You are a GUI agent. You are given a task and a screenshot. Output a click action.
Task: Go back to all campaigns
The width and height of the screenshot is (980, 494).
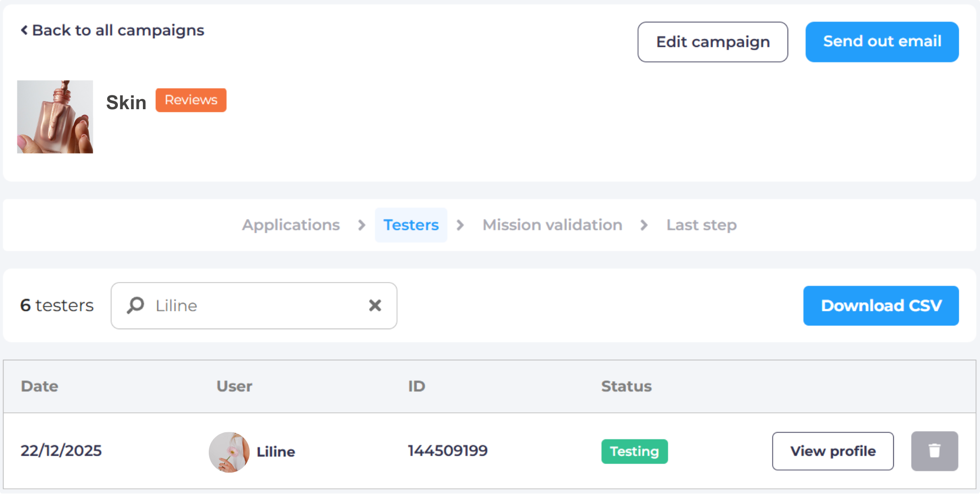[x=118, y=31]
